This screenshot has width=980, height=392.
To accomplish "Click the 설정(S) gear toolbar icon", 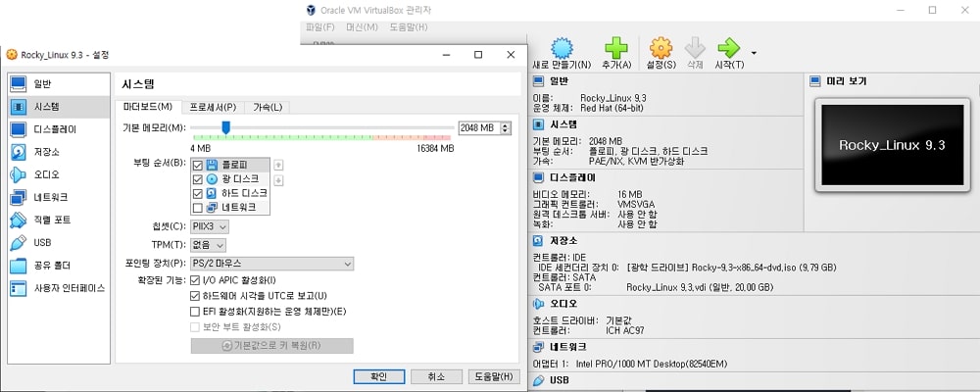I will click(x=661, y=53).
